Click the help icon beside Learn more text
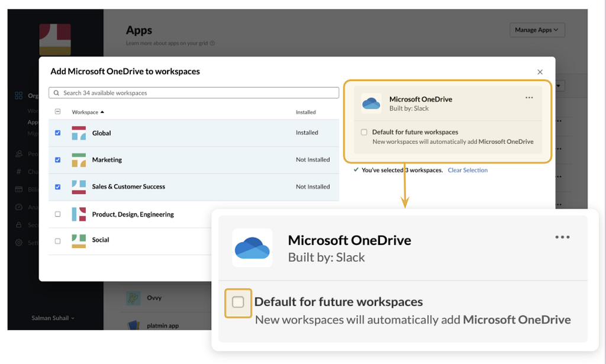Image resolution: width=606 pixels, height=364 pixels. [x=212, y=43]
